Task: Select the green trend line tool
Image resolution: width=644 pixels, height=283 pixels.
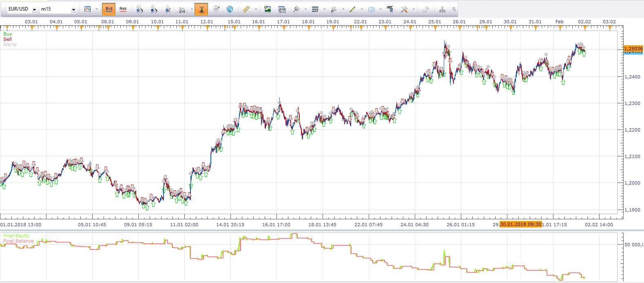Action: [x=352, y=9]
